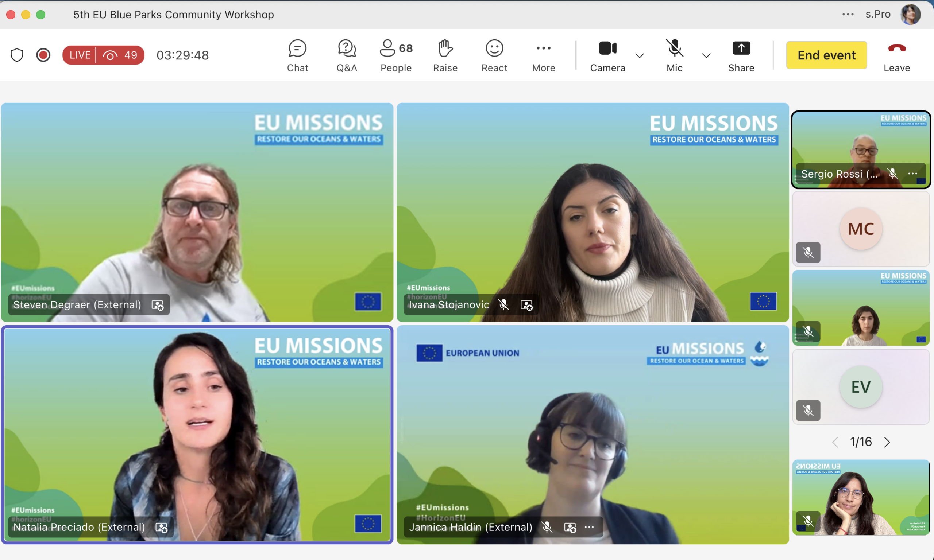This screenshot has width=934, height=560.
Task: Click the End event button
Action: pos(826,55)
